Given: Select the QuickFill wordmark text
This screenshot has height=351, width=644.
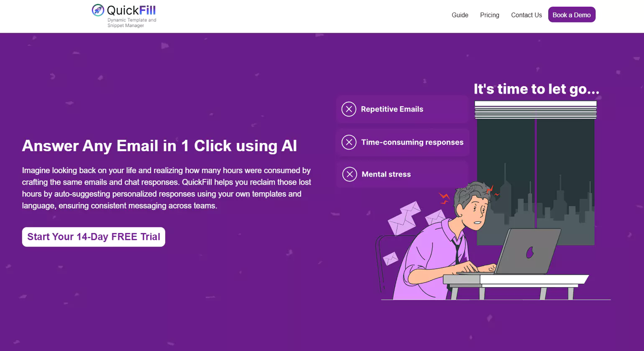Looking at the screenshot, I should [131, 10].
